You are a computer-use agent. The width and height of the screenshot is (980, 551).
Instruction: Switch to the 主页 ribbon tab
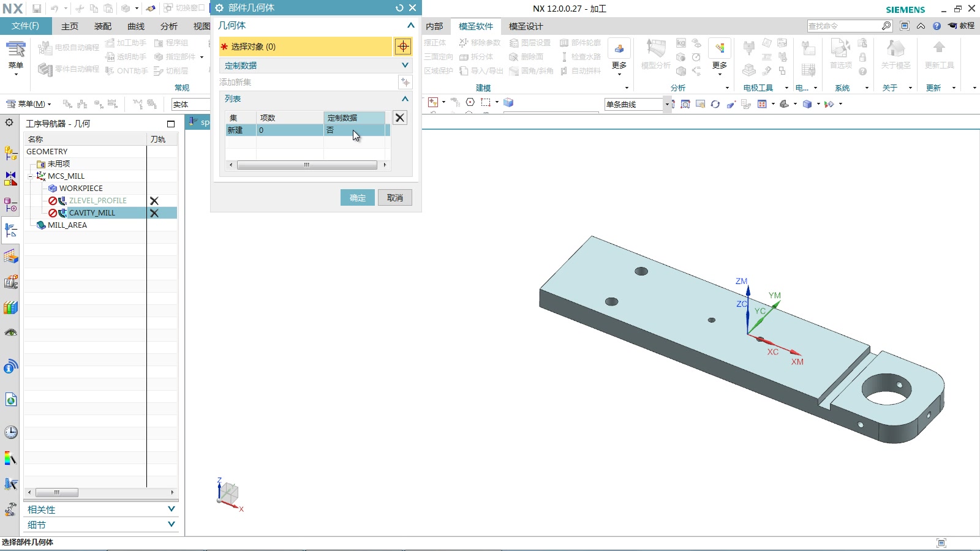[x=70, y=26]
